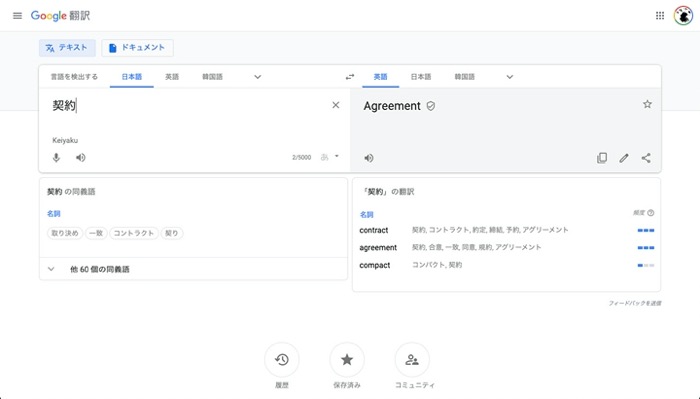The height and width of the screenshot is (399, 700).
Task: Select 日本語 as source language
Action: [x=132, y=77]
